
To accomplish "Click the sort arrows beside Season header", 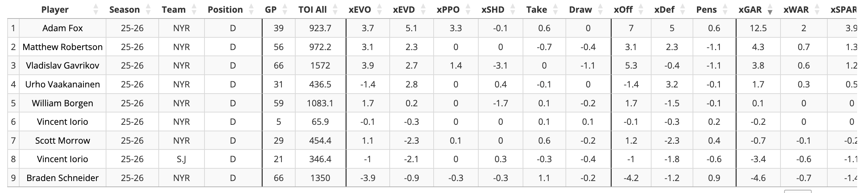I will [x=148, y=10].
